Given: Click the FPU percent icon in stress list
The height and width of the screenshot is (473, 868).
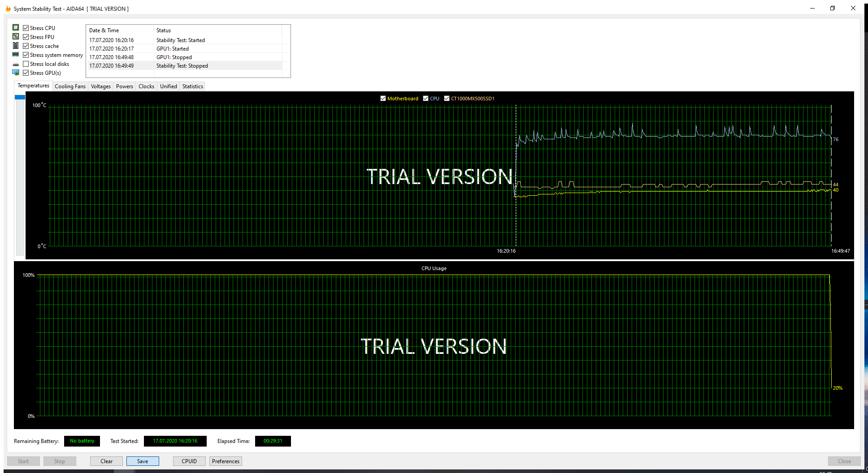Looking at the screenshot, I should [16, 36].
